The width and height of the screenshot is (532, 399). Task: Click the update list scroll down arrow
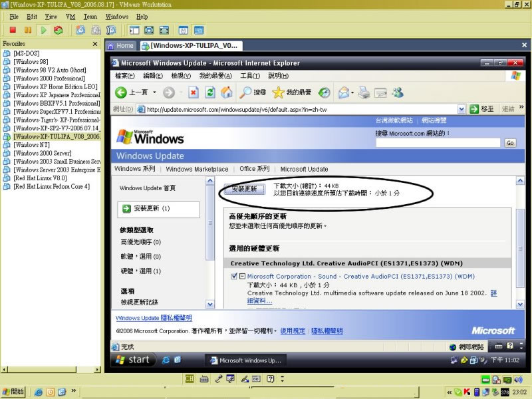coord(520,305)
